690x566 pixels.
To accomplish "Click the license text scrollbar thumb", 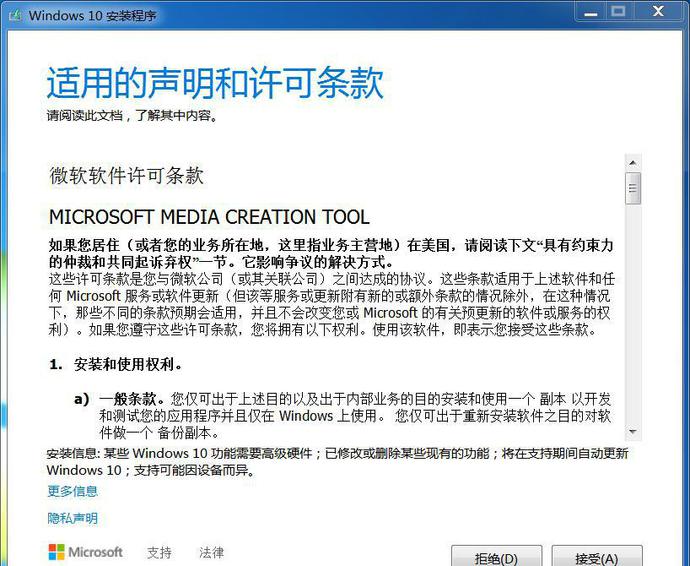I will pyautogui.click(x=633, y=188).
